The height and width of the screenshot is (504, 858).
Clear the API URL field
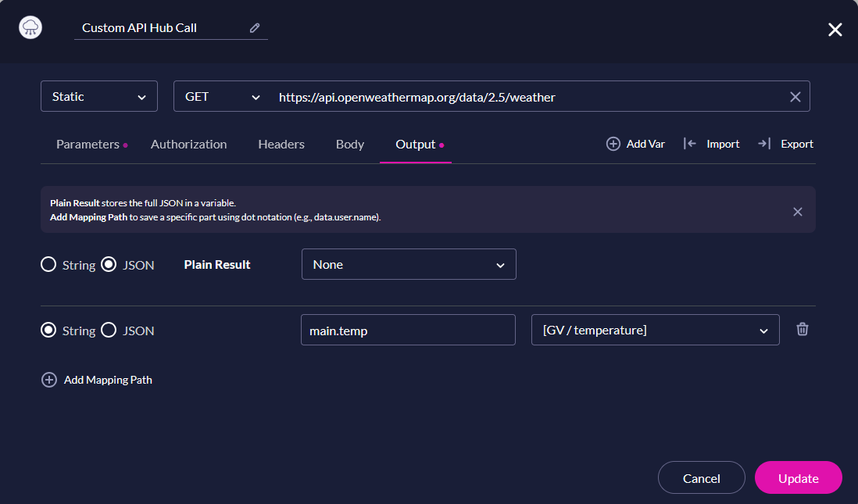click(x=795, y=96)
